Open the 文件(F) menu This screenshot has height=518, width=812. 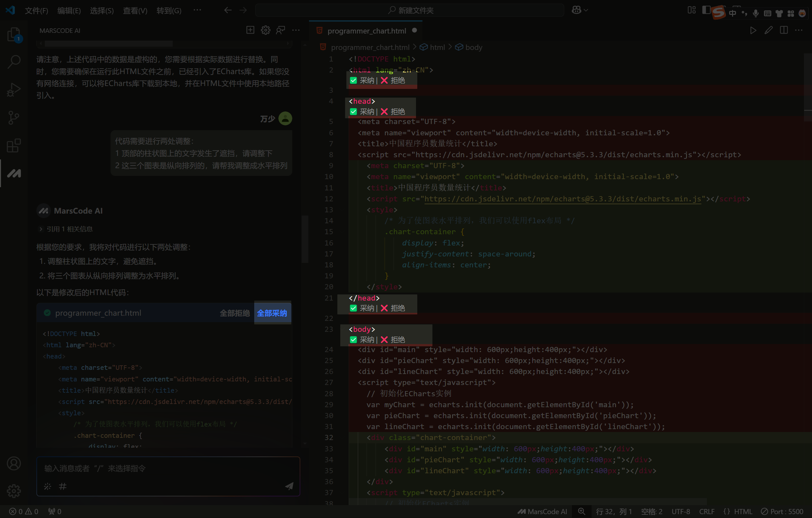[x=36, y=11]
